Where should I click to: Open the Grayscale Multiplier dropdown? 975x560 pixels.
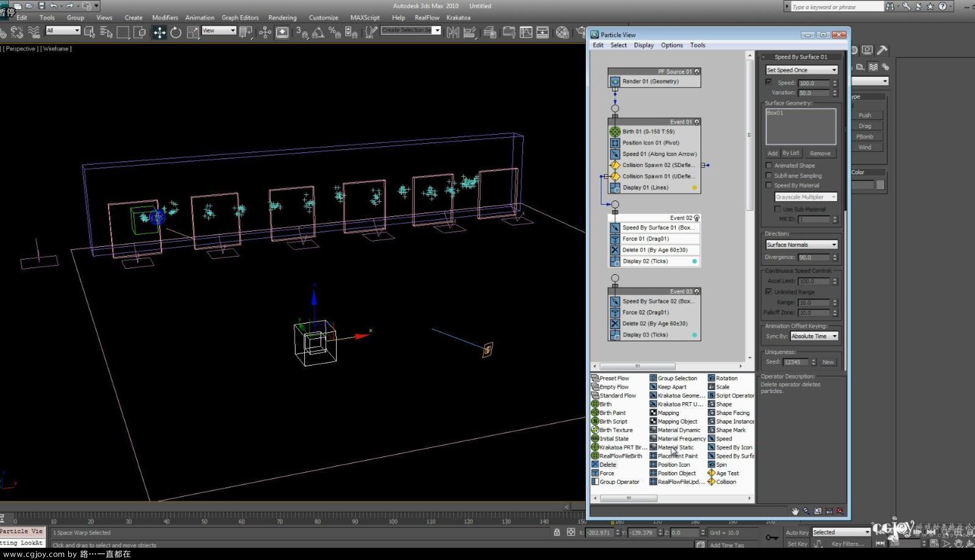(x=805, y=197)
